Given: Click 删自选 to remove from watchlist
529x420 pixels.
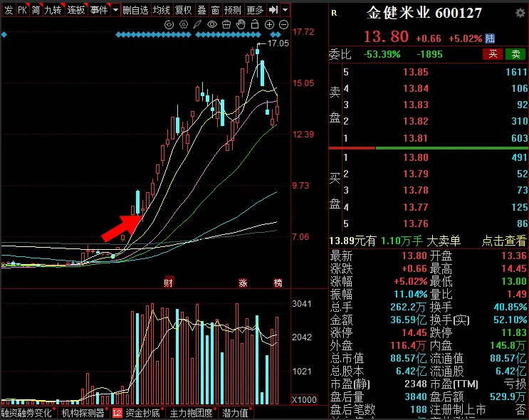Looking at the screenshot, I should [135, 10].
